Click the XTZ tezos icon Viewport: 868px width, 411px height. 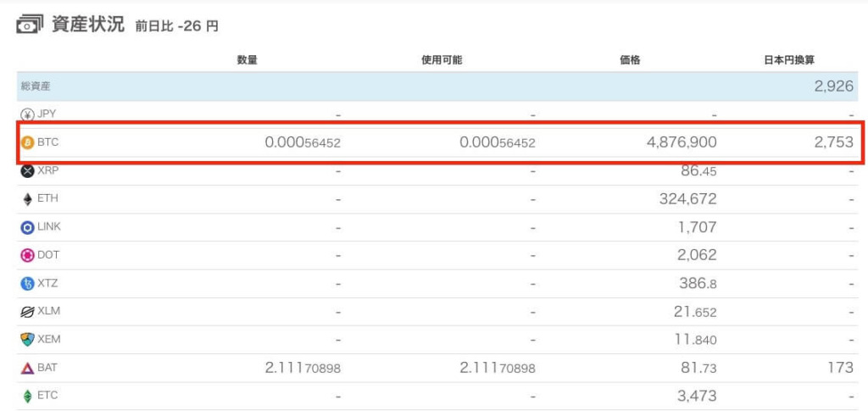pos(27,284)
